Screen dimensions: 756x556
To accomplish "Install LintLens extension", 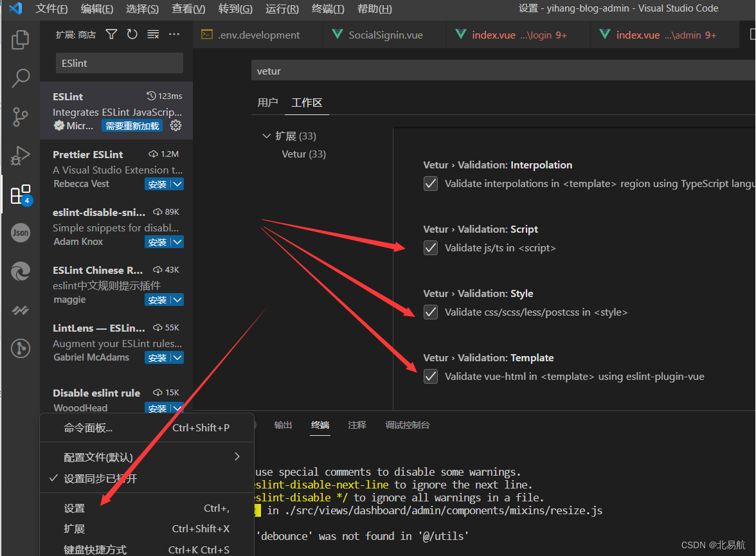I will pos(157,358).
